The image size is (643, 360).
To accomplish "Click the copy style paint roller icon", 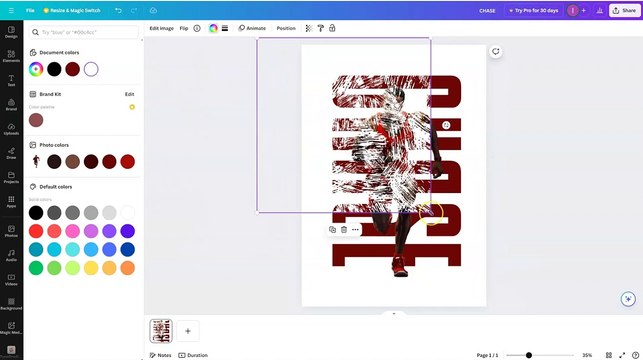I will tap(321, 28).
